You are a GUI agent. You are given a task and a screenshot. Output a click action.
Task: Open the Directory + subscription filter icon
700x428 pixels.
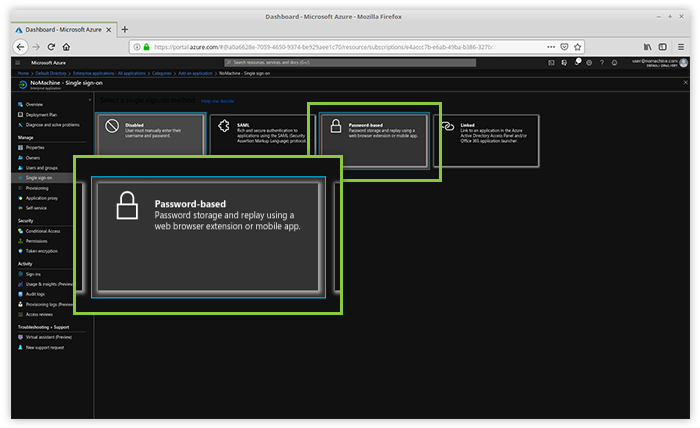[564, 63]
